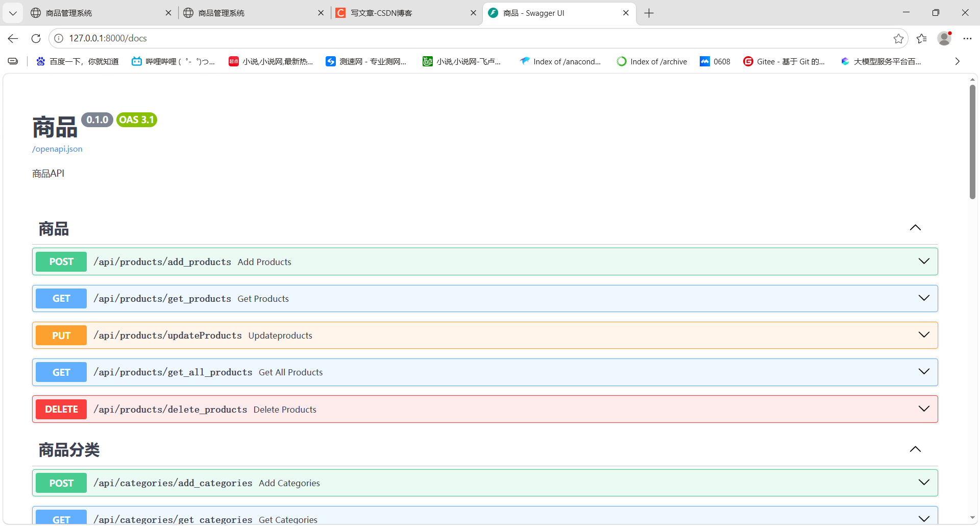
Task: Open the browser profile avatar
Action: 944,38
